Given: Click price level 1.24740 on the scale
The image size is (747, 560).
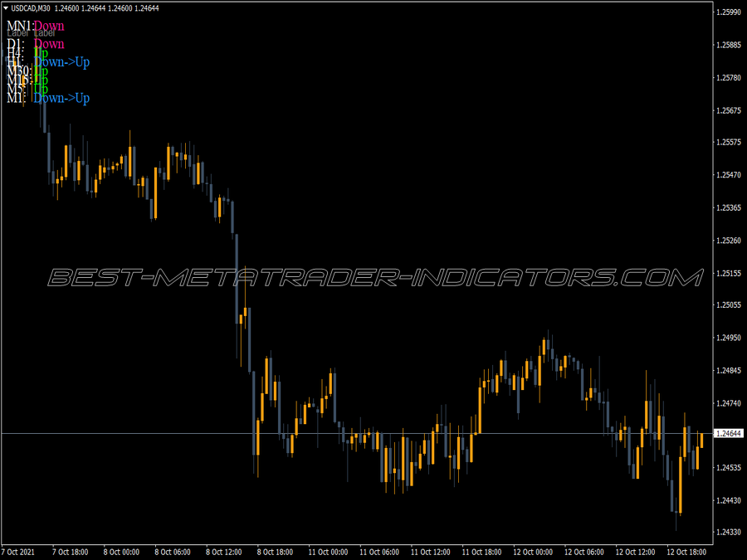Looking at the screenshot, I should pos(729,403).
